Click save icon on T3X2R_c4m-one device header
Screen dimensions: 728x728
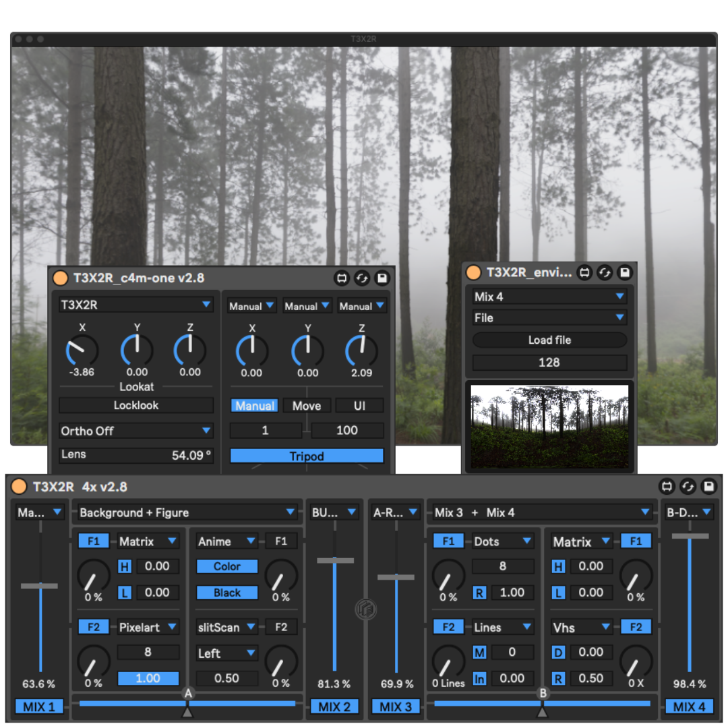(382, 278)
